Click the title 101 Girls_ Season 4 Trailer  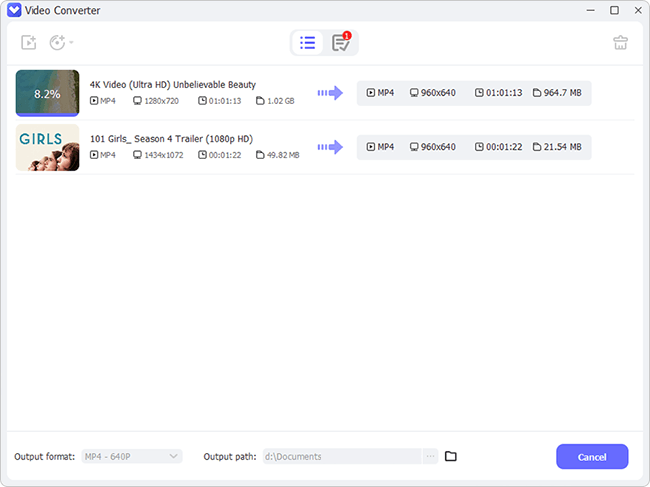click(171, 139)
